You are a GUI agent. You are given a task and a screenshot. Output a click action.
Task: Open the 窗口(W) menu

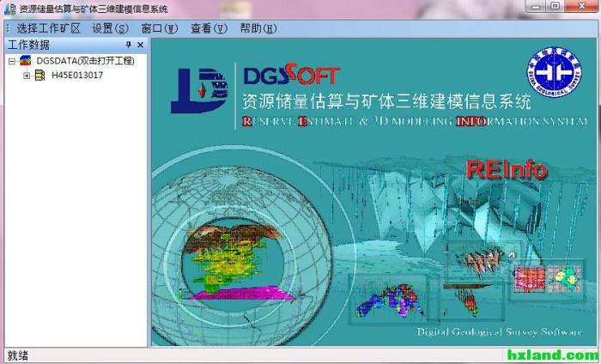pyautogui.click(x=160, y=28)
